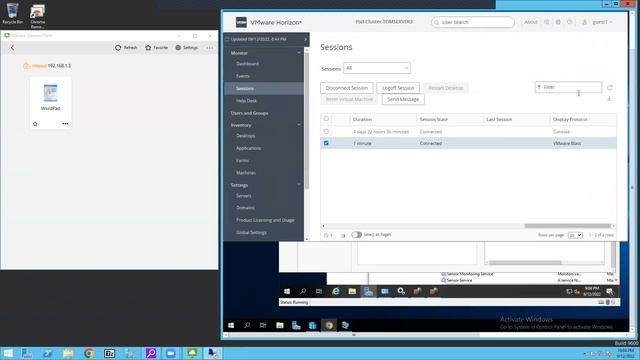
Task: Open Recycle Bin desktop icon
Action: [12, 13]
